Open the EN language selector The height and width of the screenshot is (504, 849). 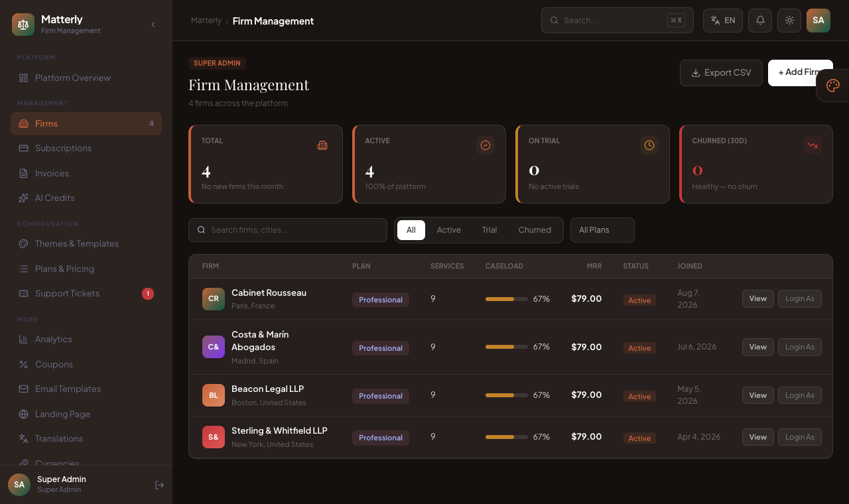pyautogui.click(x=723, y=21)
